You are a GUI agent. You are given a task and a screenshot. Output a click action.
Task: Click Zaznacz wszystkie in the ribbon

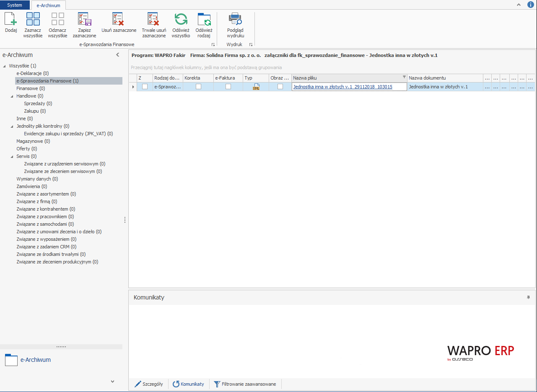click(x=33, y=26)
